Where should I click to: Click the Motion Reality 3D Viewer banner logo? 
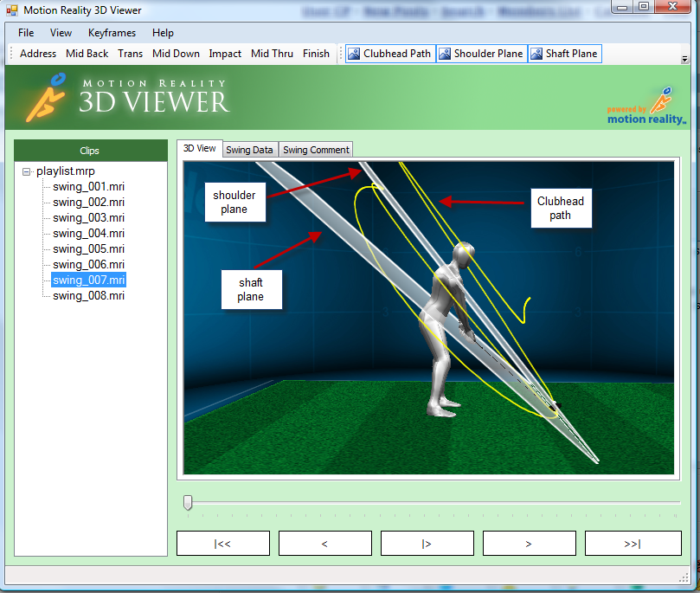point(128,98)
